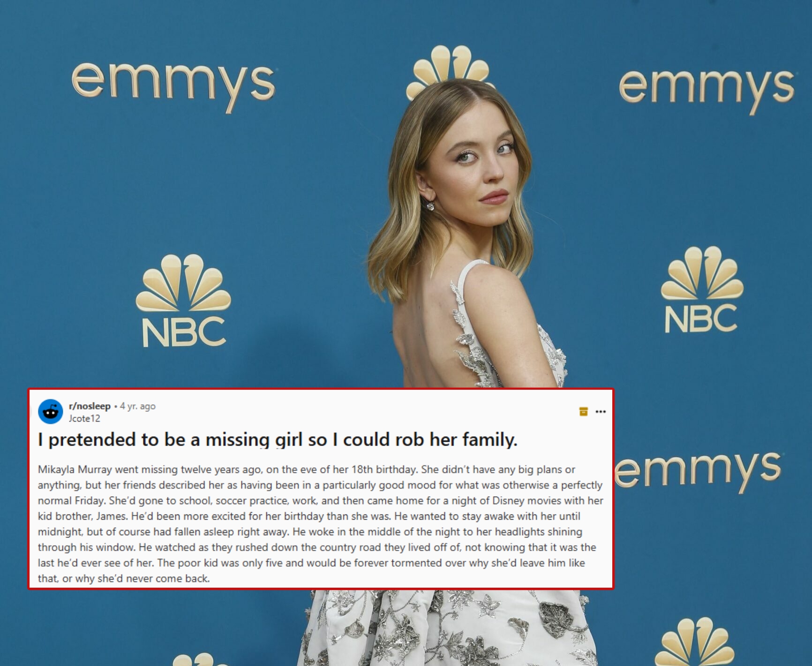Click the woman's drop earring

tap(430, 205)
